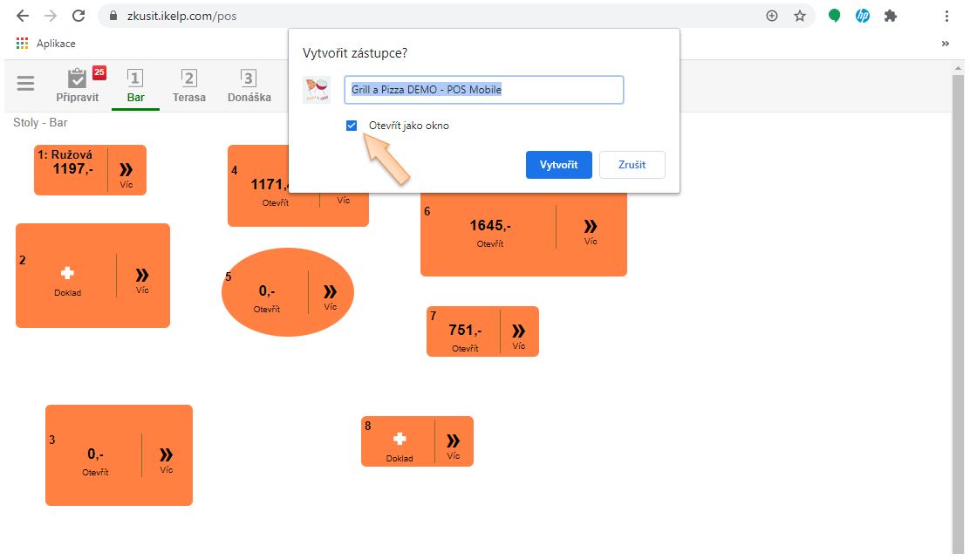This screenshot has height=560, width=970.
Task: Expand the bookmarks bar overflow chevron
Action: pos(946,44)
